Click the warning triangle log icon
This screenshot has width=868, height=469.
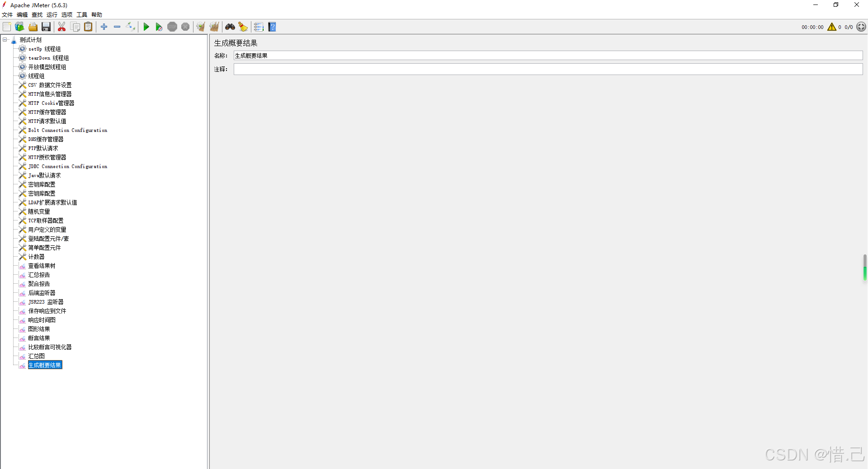tap(832, 27)
